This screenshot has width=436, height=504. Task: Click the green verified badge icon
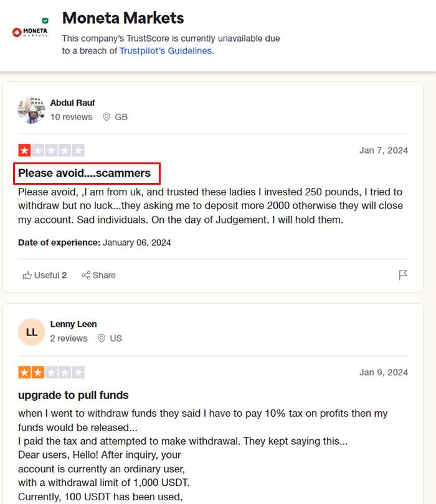tap(45, 21)
